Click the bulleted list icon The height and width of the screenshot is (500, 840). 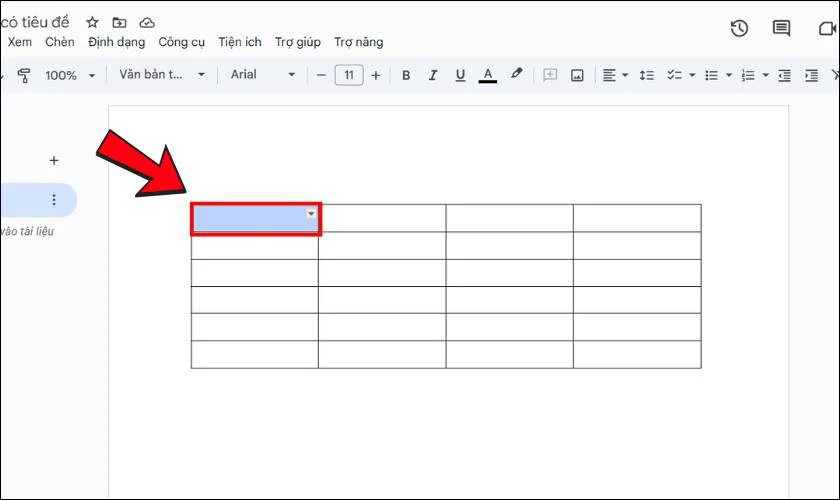(711, 75)
